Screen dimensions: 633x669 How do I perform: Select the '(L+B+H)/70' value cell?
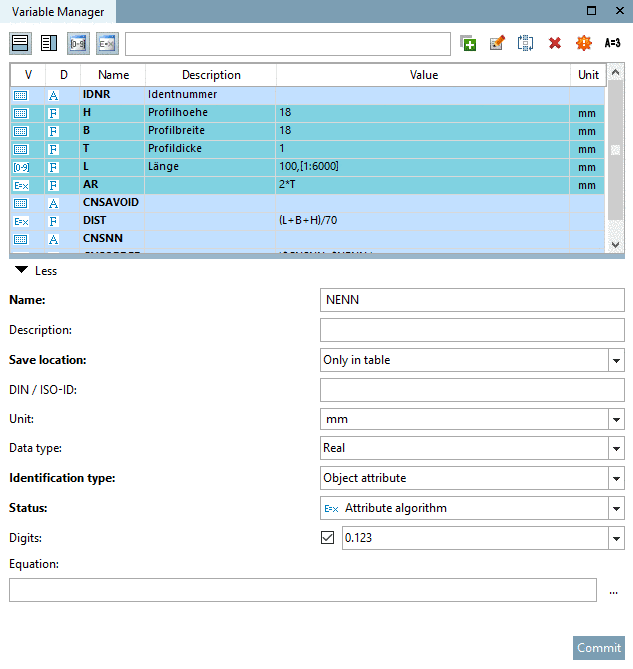pyautogui.click(x=423, y=221)
